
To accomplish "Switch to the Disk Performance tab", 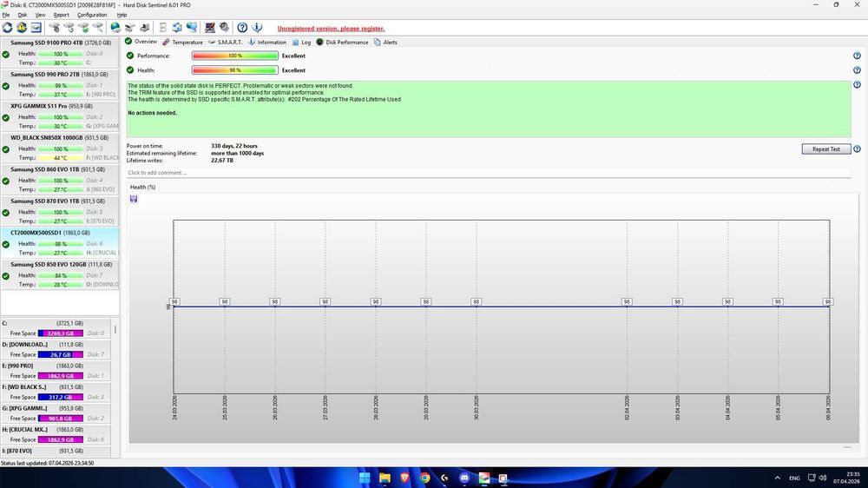I will 342,42.
